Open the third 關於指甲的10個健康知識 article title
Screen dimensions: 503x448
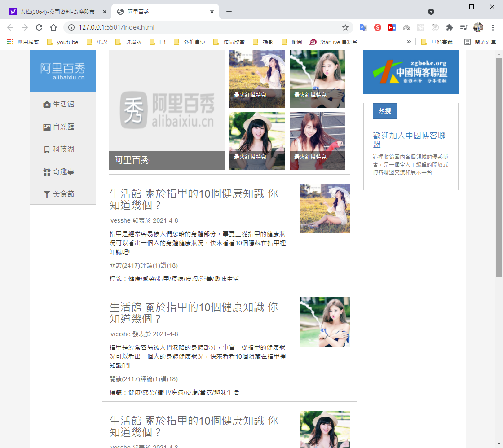pos(194,426)
